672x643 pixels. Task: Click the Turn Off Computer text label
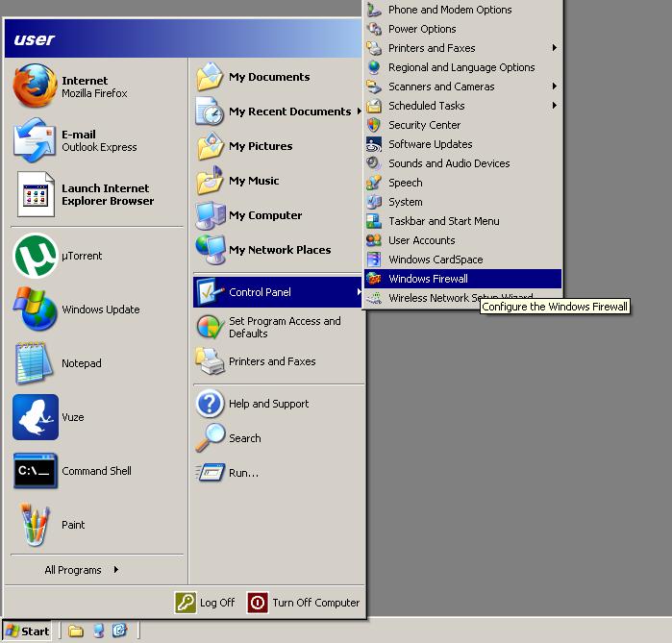pos(316,603)
